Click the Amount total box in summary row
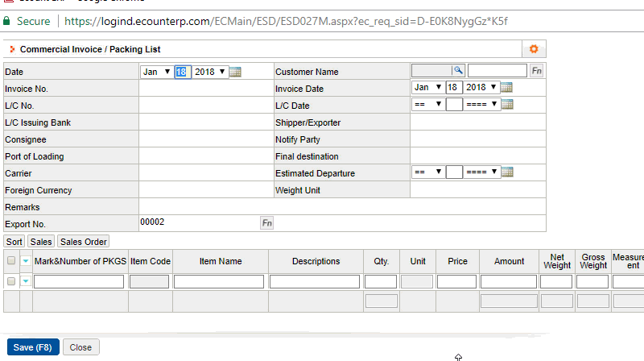This screenshot has height=361, width=644. [509, 301]
